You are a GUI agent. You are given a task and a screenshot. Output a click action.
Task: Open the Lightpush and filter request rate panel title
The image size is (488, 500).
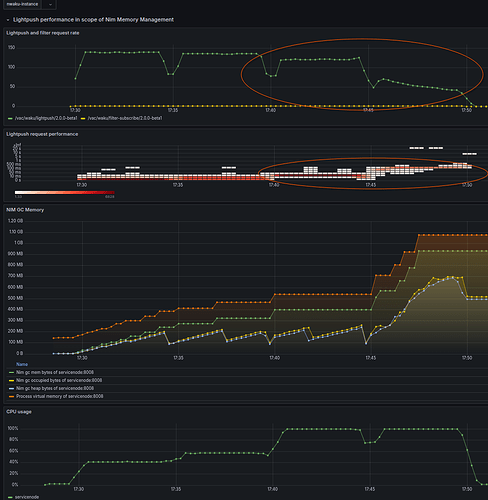43,33
